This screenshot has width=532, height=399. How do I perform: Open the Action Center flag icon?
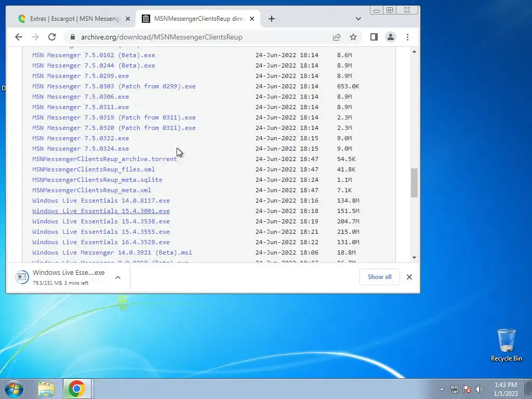467,389
